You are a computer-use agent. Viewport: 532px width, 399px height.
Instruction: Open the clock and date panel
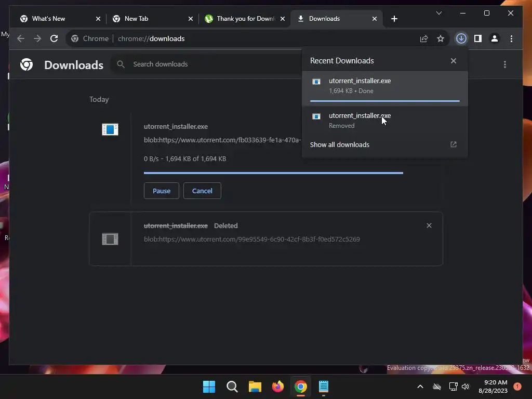coord(494,387)
